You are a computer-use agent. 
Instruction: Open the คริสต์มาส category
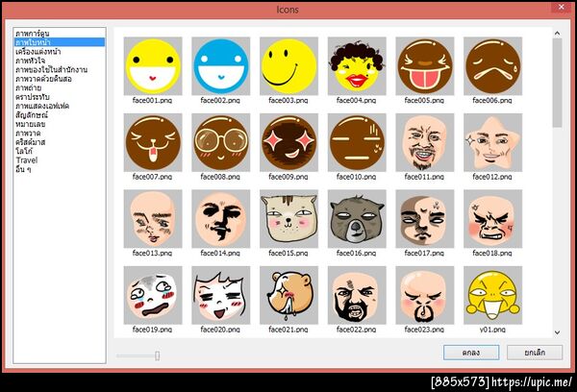[x=30, y=142]
